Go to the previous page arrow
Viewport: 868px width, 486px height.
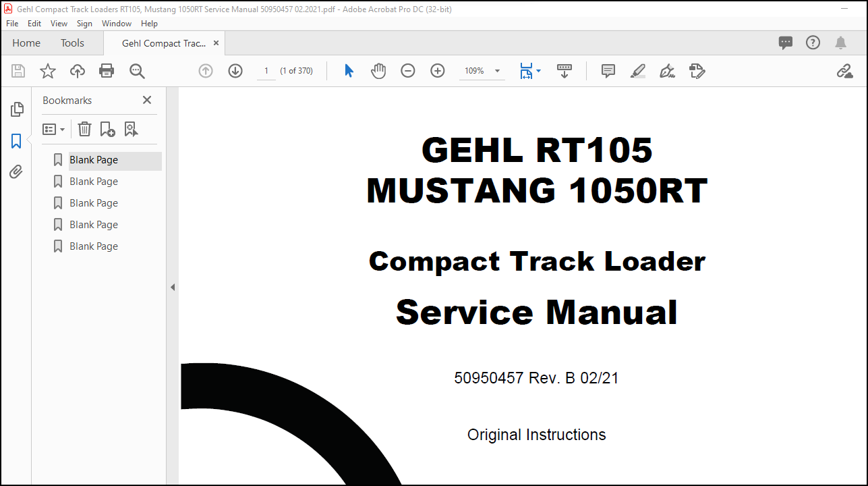click(206, 71)
